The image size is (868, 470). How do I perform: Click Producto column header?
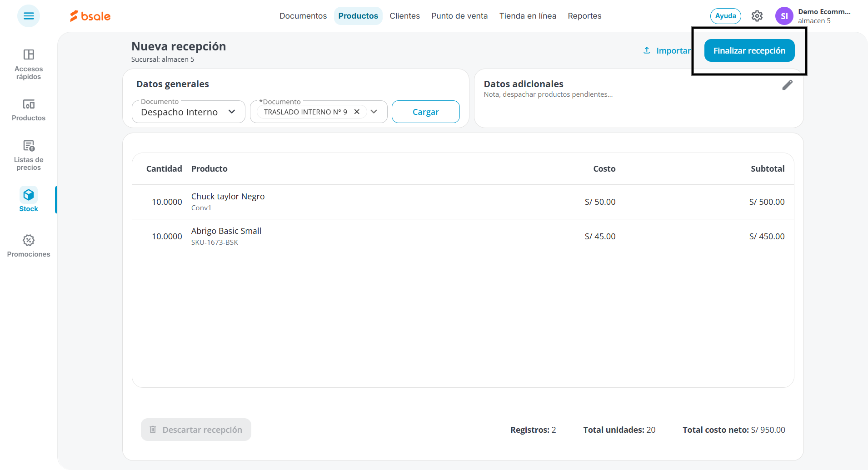[x=209, y=168]
